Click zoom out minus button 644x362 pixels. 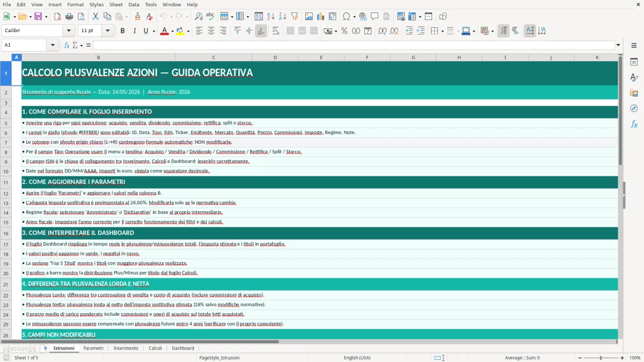tap(579, 358)
